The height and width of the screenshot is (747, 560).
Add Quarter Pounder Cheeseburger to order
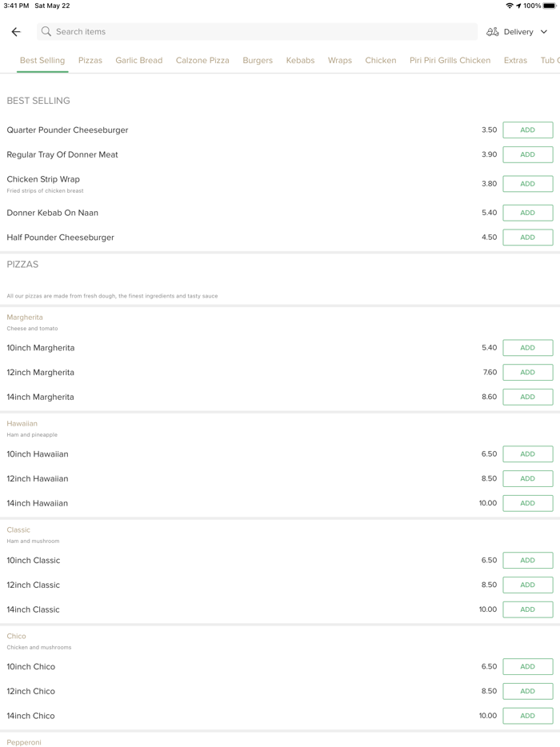[x=527, y=130]
